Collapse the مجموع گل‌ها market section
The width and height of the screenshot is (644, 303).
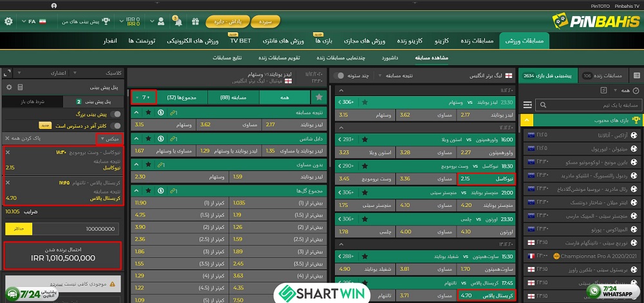click(x=137, y=191)
